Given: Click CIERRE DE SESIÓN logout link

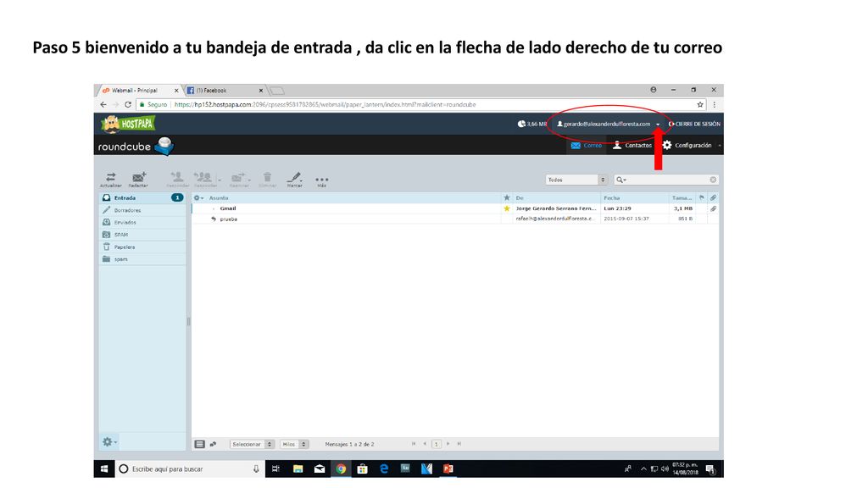Looking at the screenshot, I should tap(694, 124).
